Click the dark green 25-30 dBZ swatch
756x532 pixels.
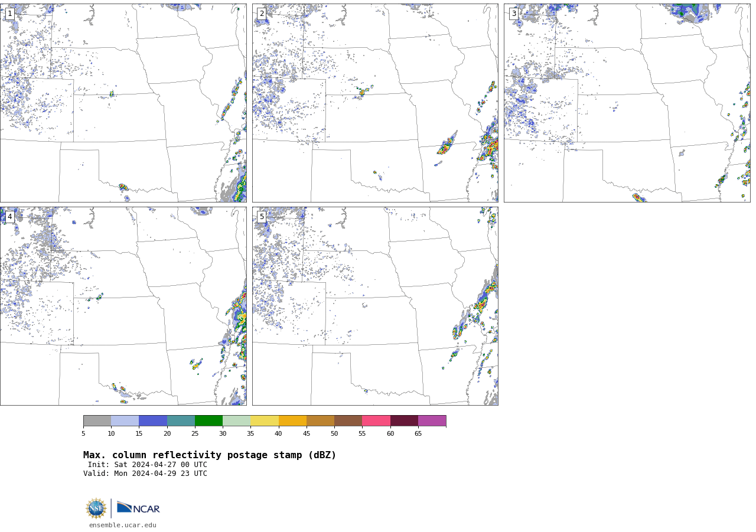coord(208,420)
